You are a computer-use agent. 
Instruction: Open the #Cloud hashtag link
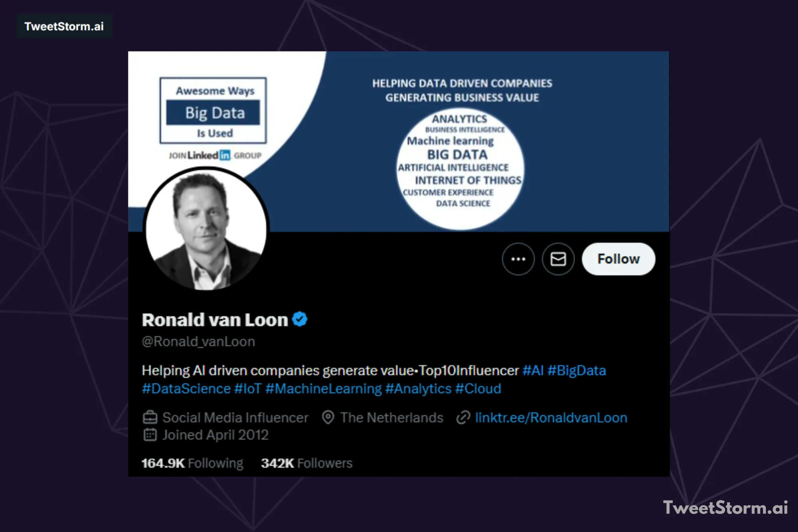(478, 388)
